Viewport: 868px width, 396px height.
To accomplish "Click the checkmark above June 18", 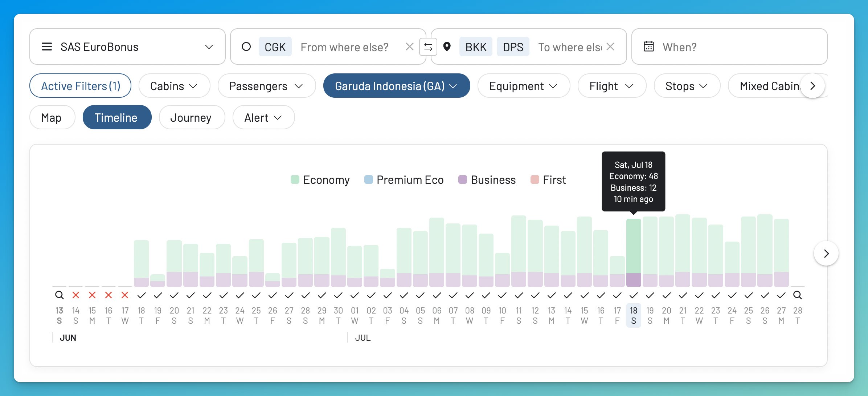I will (x=142, y=295).
